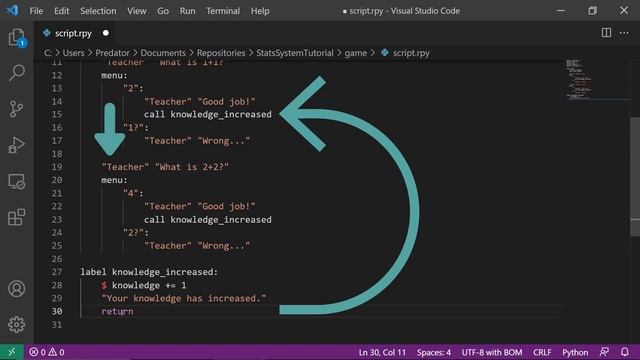Click '$ knowledge += 1' code line
Image resolution: width=640 pixels, height=360 pixels.
(144, 285)
